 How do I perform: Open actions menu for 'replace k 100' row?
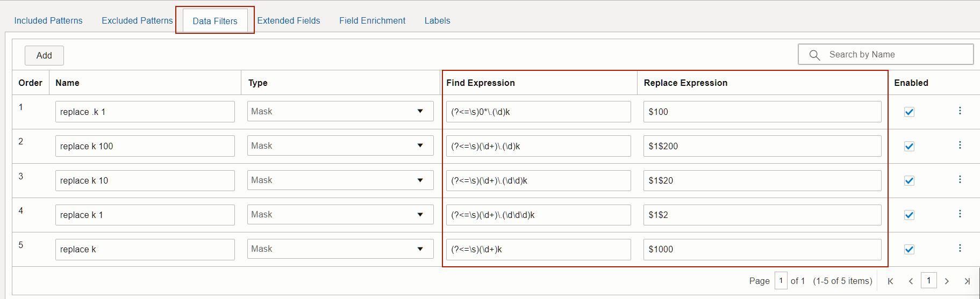point(960,145)
